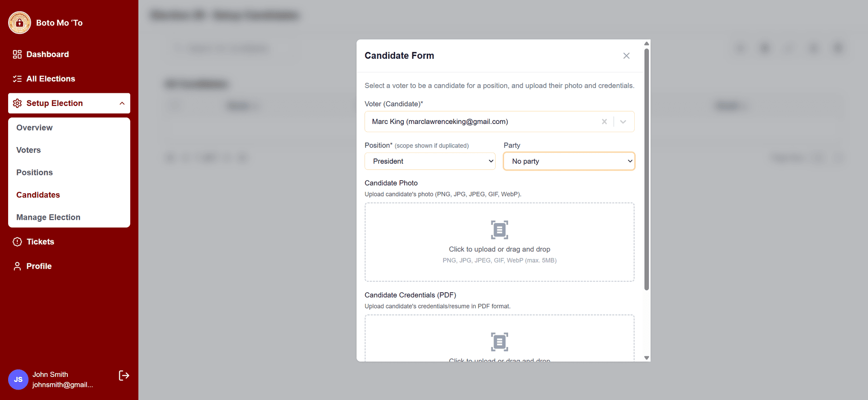Click the Profile person icon

coord(17,266)
